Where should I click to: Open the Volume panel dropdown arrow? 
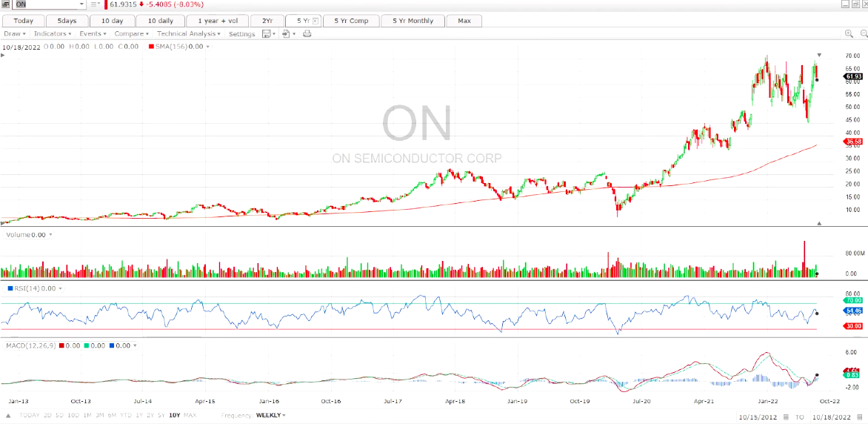click(50, 235)
